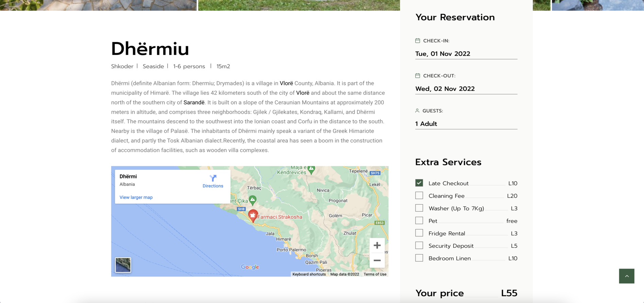Follow the first Vlorë link in County text
This screenshot has width=644, height=303.
[x=286, y=83]
